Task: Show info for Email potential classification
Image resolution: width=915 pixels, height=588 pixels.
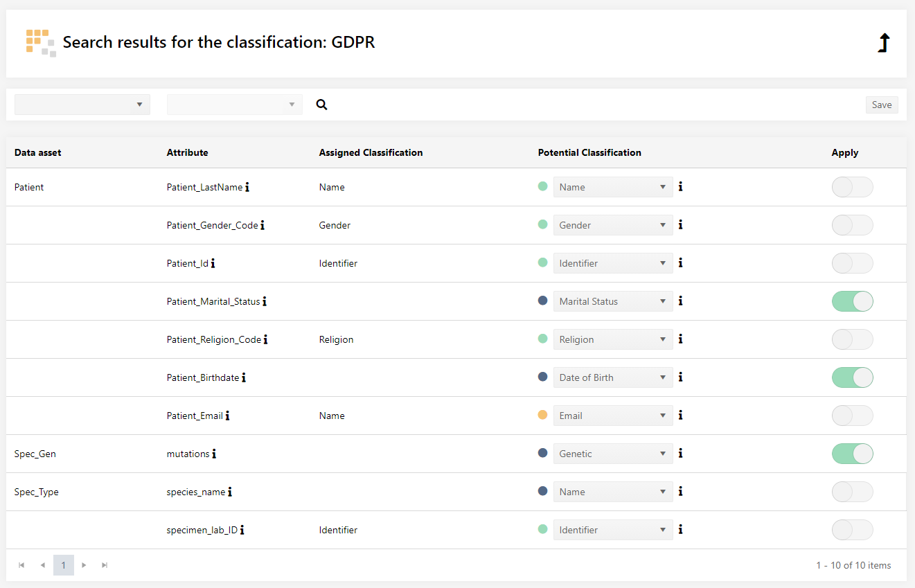Action: point(681,416)
